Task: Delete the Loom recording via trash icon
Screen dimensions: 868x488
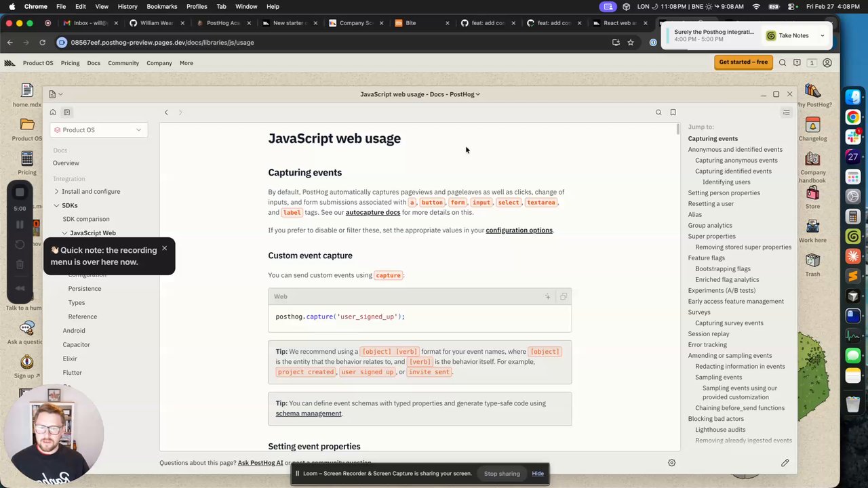Action: coord(20,264)
